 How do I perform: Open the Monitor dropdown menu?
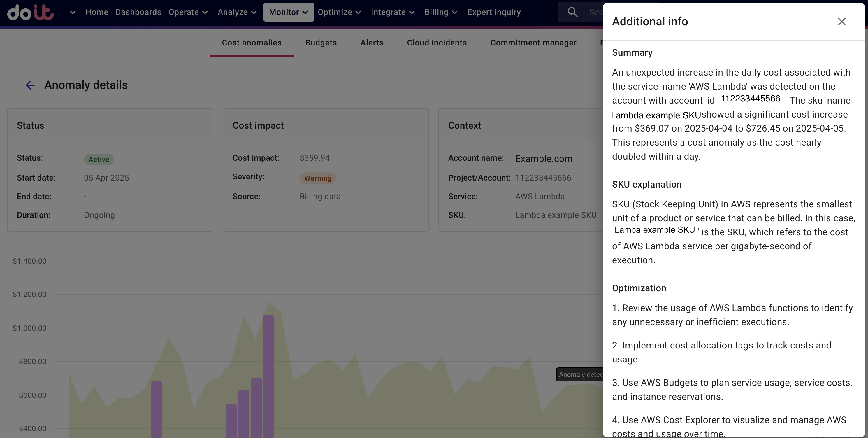click(x=289, y=12)
